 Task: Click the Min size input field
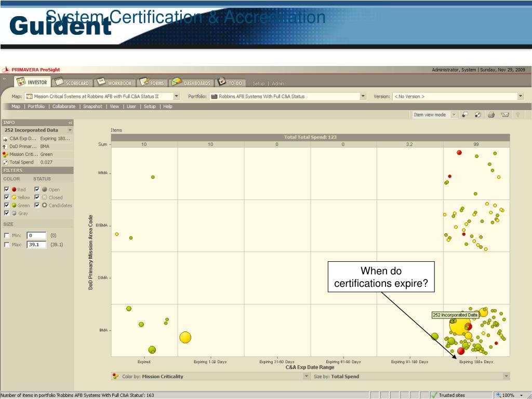click(36, 235)
